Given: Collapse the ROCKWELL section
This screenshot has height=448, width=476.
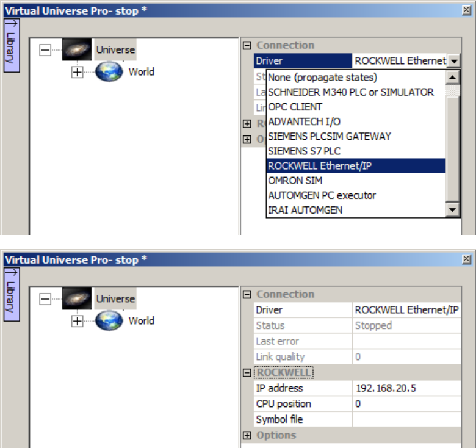Looking at the screenshot, I should pyautogui.click(x=247, y=373).
